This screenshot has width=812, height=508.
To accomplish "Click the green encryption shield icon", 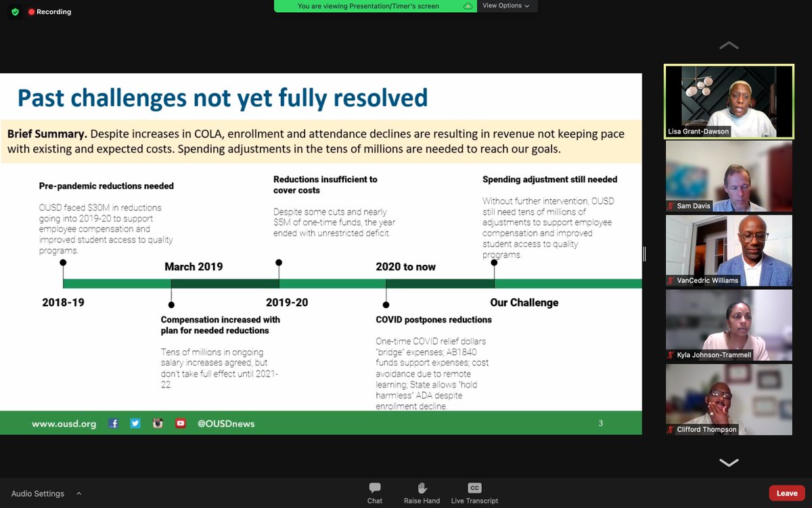I will click(16, 12).
